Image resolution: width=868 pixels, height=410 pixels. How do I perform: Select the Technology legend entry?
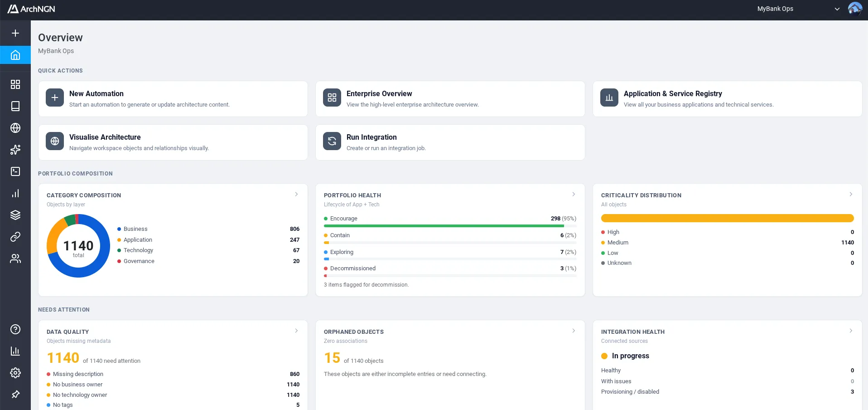tap(208, 250)
